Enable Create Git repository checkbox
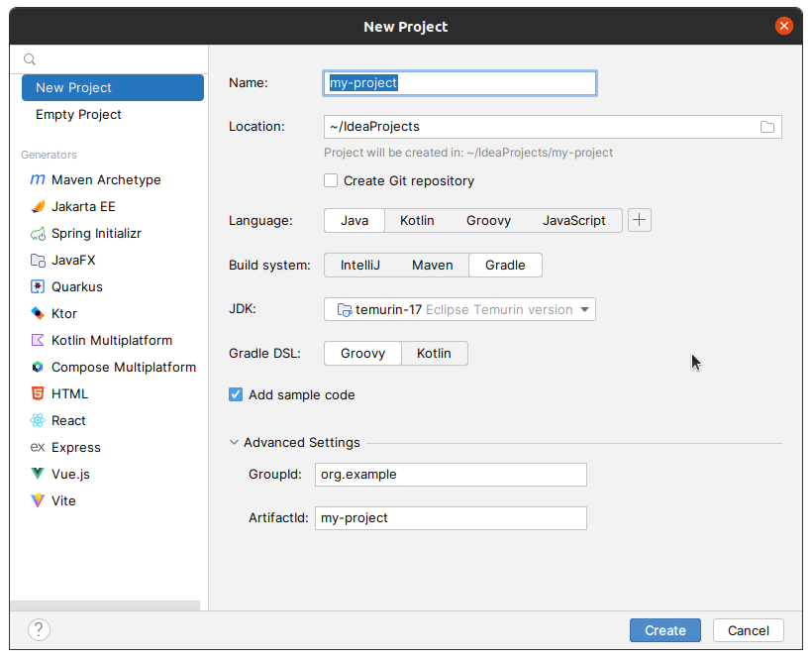The image size is (812, 659). (x=331, y=180)
